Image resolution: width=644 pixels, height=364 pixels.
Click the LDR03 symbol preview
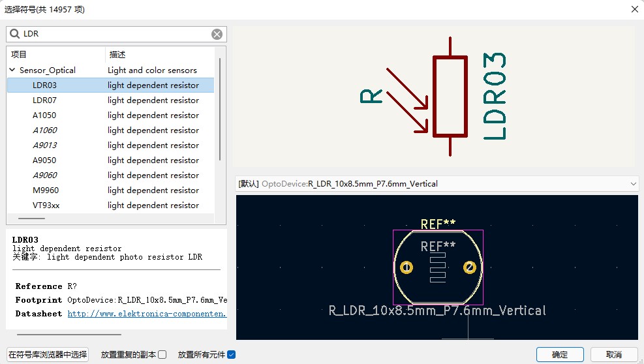(x=433, y=97)
